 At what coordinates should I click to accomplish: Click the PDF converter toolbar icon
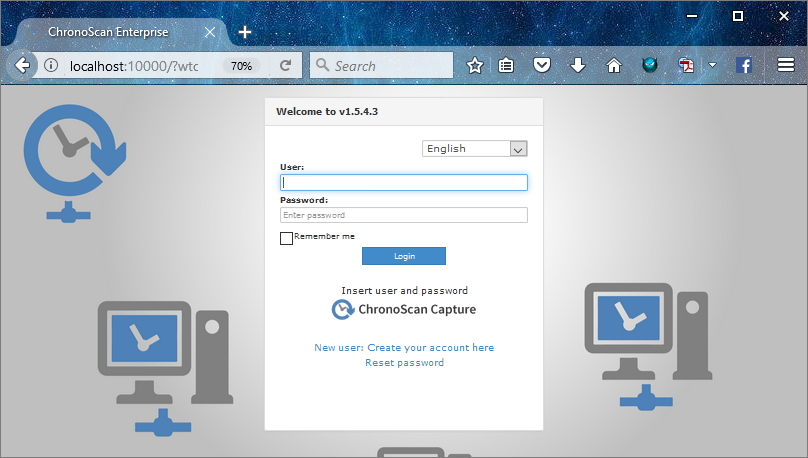686,65
